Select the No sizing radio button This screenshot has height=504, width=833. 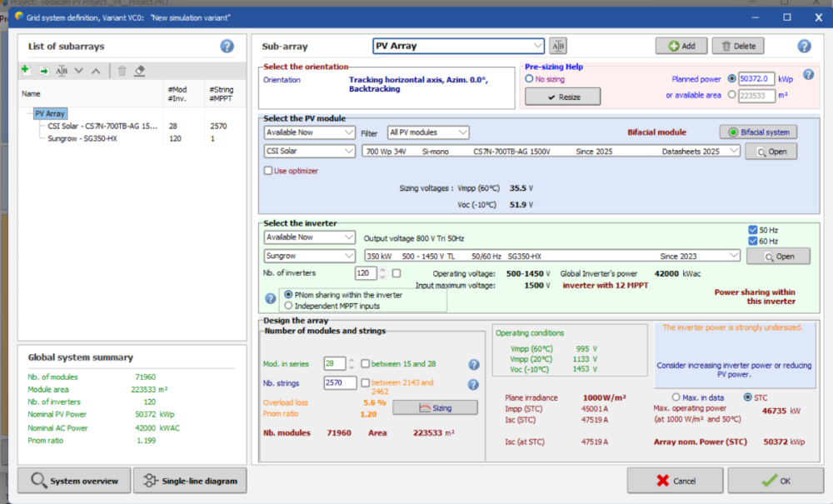click(x=529, y=78)
